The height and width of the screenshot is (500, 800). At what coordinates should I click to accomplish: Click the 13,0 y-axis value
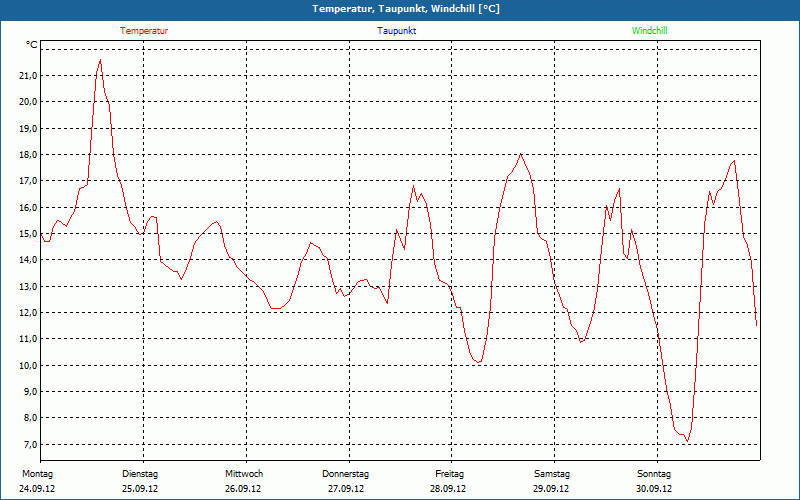click(x=29, y=286)
